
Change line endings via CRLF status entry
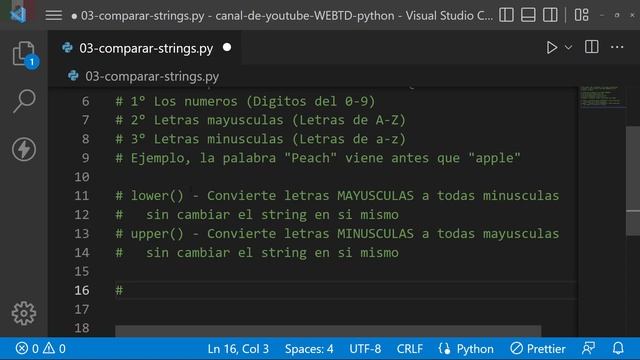(x=409, y=349)
